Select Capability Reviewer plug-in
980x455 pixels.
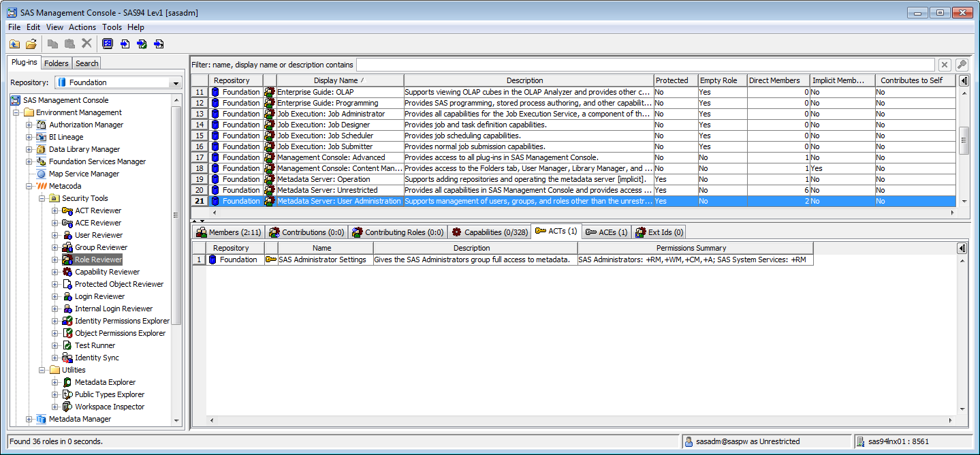point(107,272)
